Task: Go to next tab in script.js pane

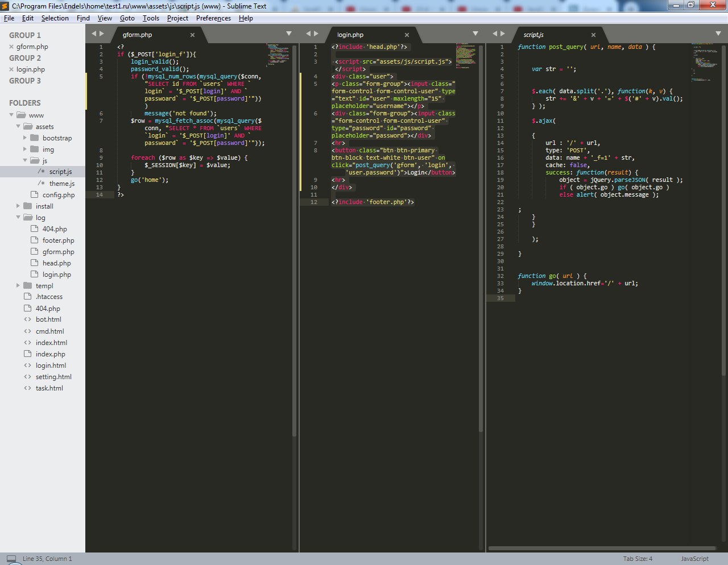Action: click(x=503, y=34)
